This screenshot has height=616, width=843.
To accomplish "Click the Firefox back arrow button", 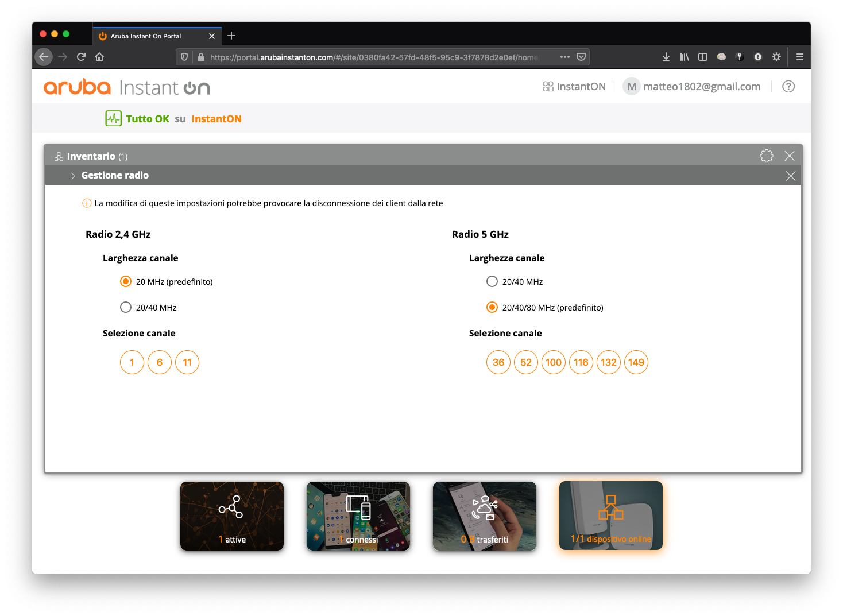I will click(x=44, y=57).
